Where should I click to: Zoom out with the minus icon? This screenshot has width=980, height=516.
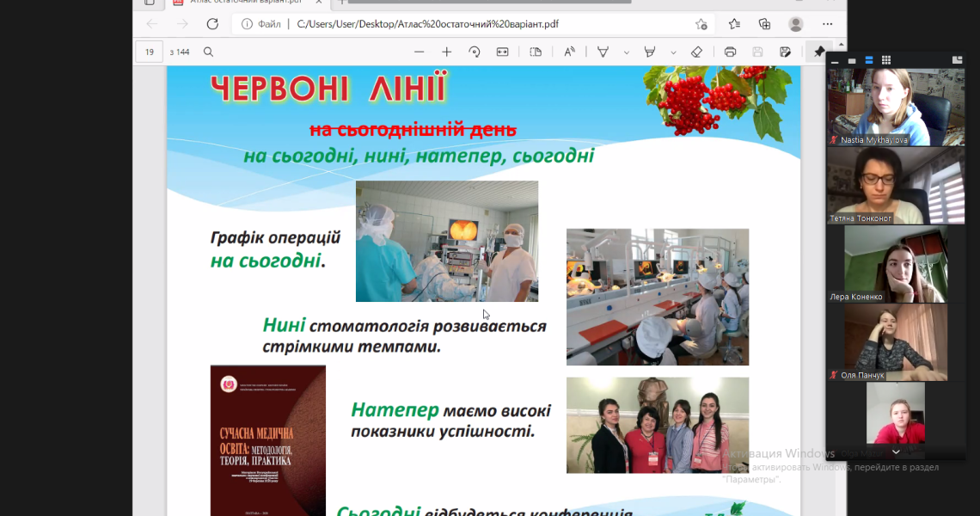click(x=419, y=52)
